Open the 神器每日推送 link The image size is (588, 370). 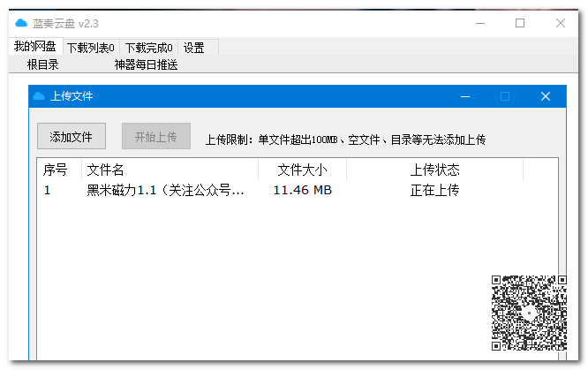click(146, 65)
